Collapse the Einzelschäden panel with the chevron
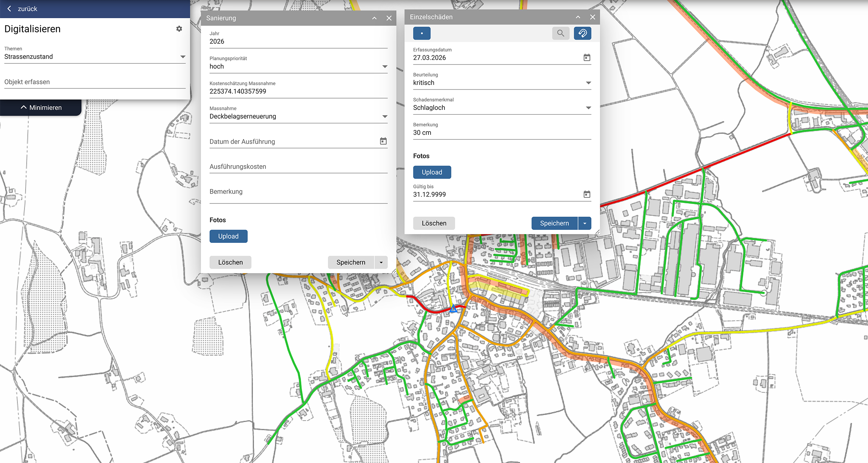Image resolution: width=868 pixels, height=463 pixels. (578, 17)
